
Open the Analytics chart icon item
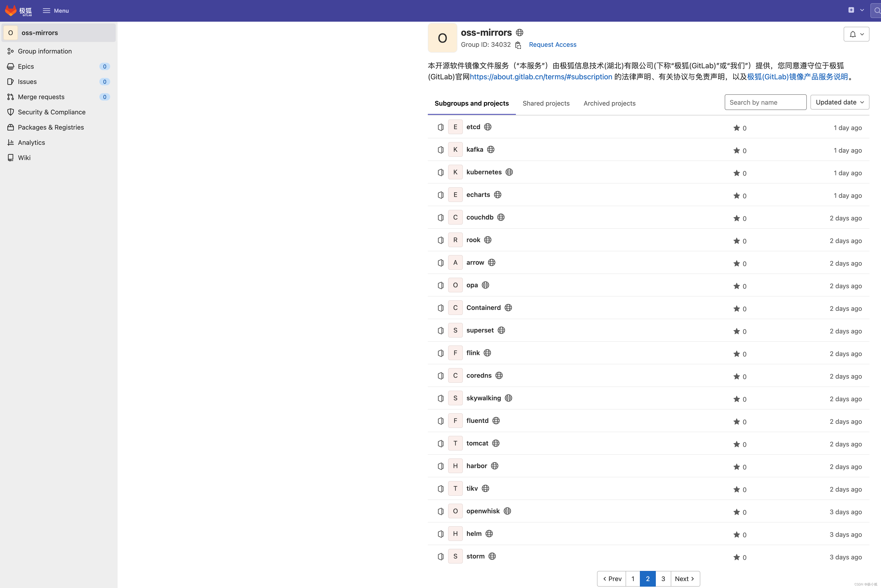(32, 143)
